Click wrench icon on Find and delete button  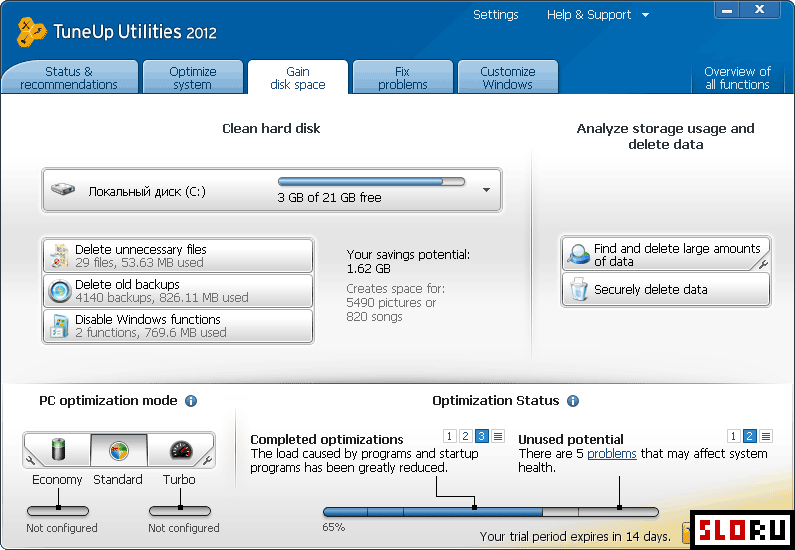pos(763,264)
